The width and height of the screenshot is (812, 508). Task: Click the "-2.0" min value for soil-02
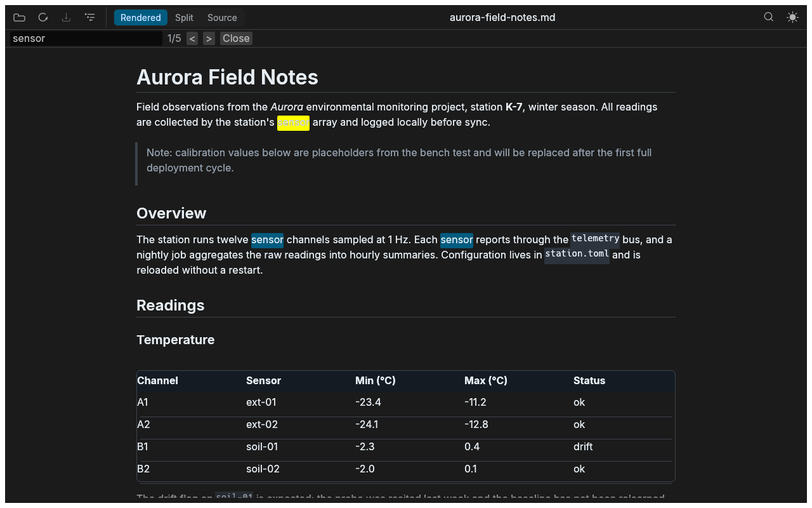(x=365, y=469)
